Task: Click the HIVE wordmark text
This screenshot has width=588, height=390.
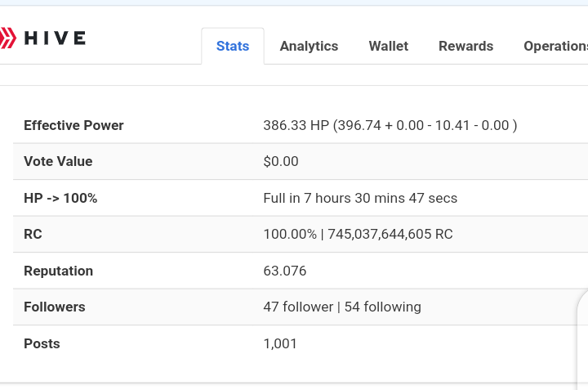Action: click(56, 38)
